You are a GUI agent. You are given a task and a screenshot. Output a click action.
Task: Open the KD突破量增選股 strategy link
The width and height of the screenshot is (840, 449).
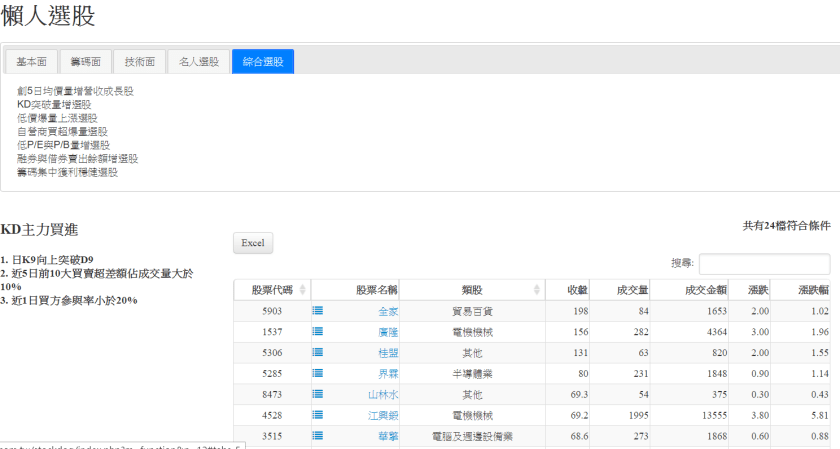click(x=54, y=104)
